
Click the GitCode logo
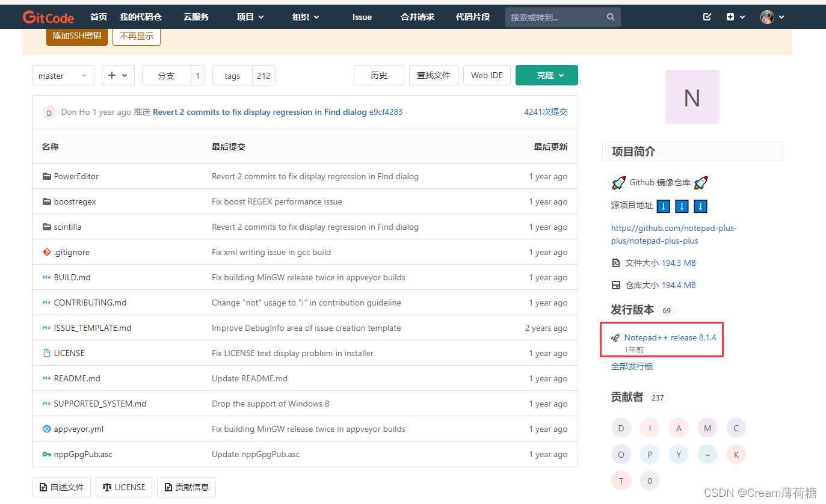click(x=48, y=17)
